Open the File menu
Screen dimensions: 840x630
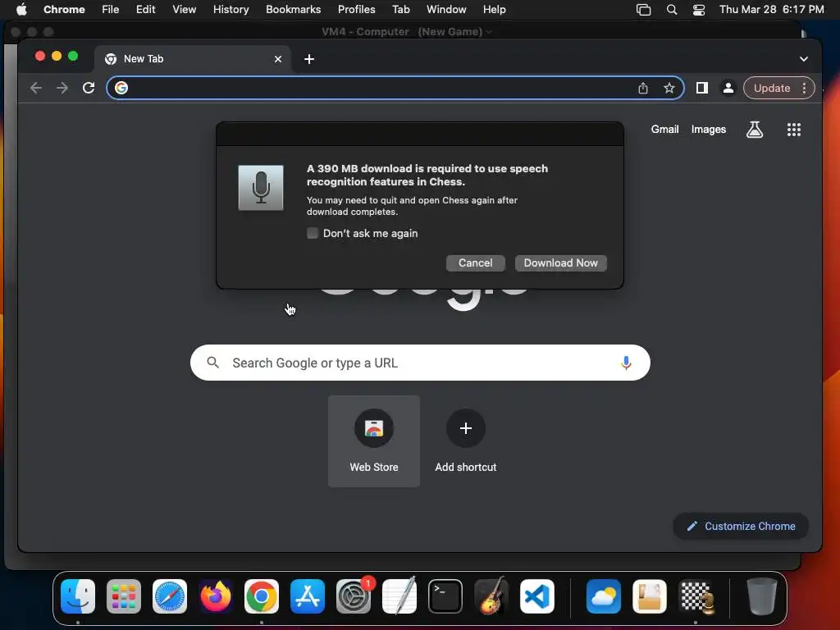[x=111, y=10]
